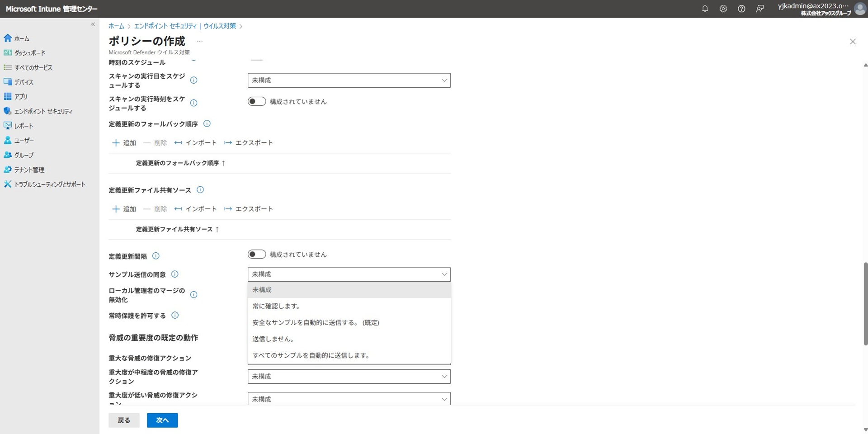Viewport: 868px width, 434px height.
Task: Collapse the left navigation menu
Action: pyautogui.click(x=93, y=24)
